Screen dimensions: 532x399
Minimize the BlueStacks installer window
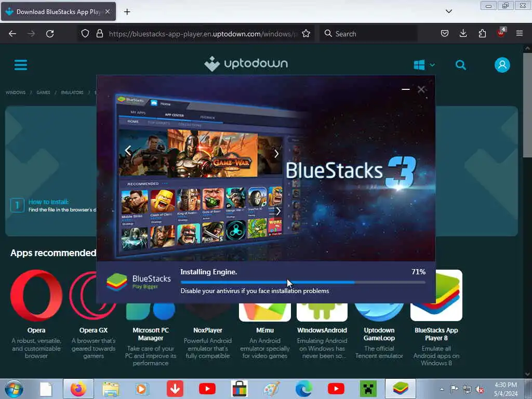405,89
